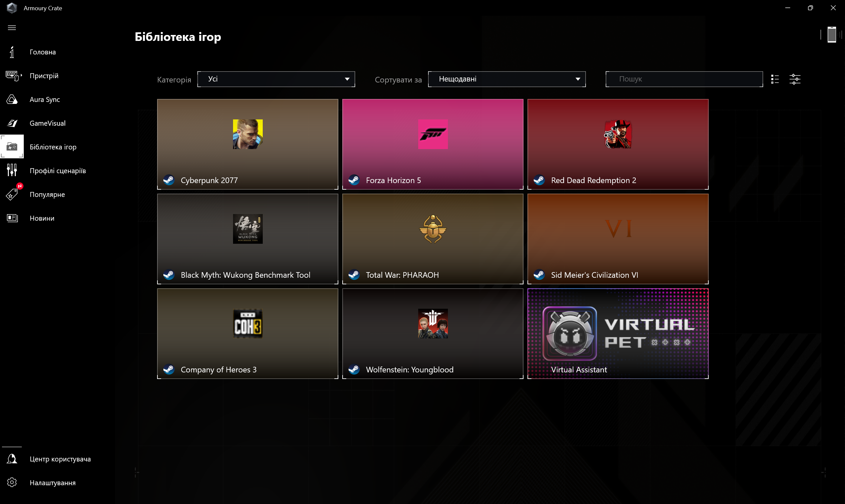This screenshot has height=504, width=845.
Task: Click the Пристрій keyboard device icon
Action: pyautogui.click(x=13, y=76)
